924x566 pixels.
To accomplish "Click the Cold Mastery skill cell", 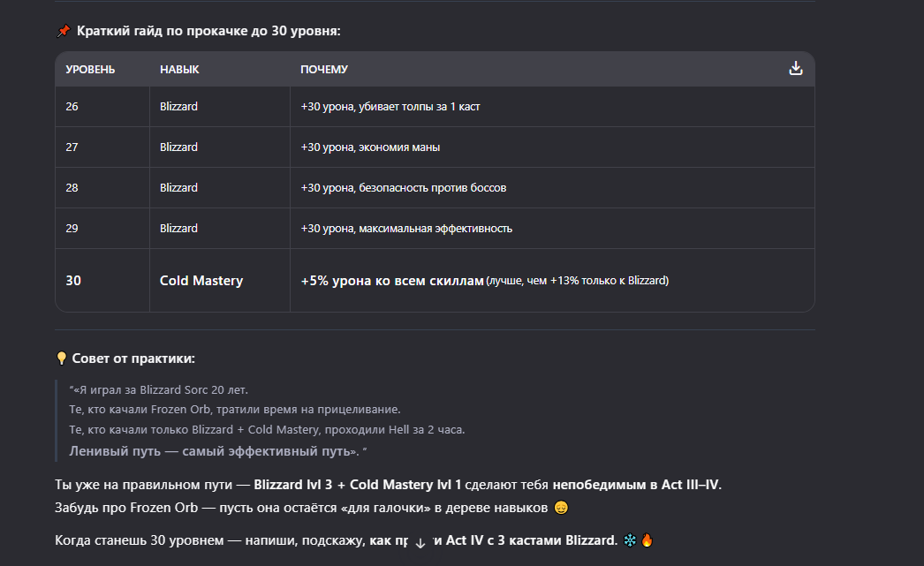I will click(201, 281).
